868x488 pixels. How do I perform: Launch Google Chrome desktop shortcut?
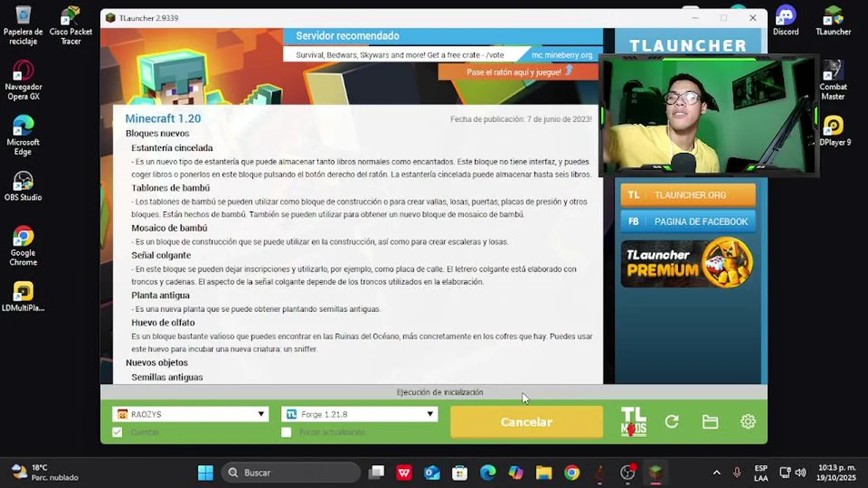[x=23, y=245]
